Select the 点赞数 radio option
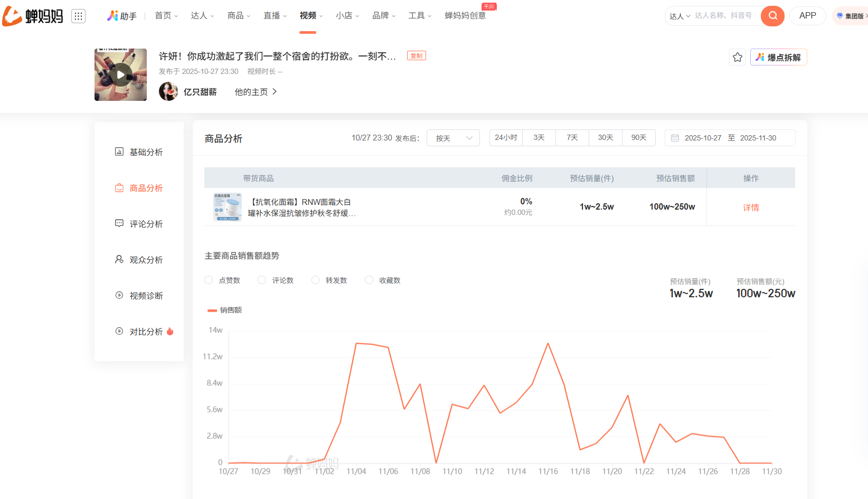The image size is (868, 499). point(209,280)
